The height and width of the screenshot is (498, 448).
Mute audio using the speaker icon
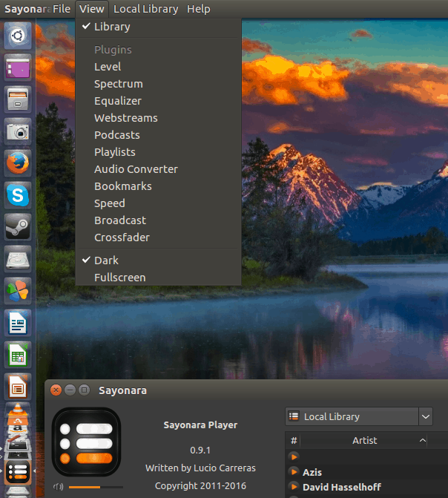[58, 487]
